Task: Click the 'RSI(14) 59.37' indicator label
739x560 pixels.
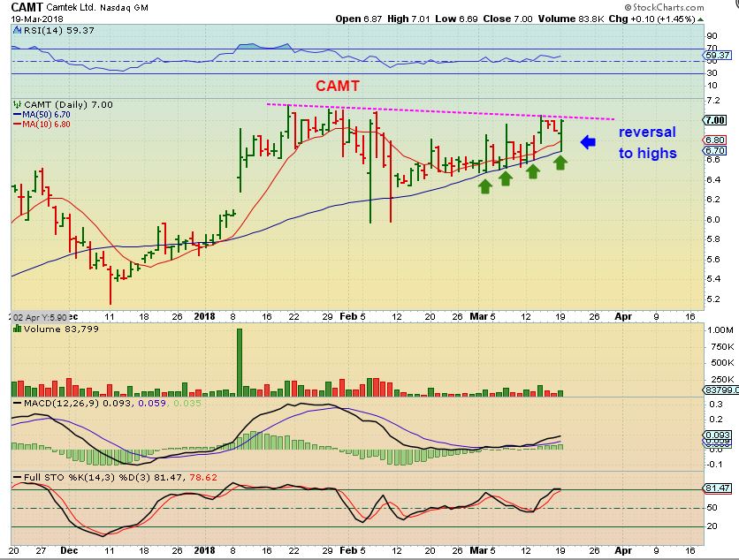Action: pos(59,30)
